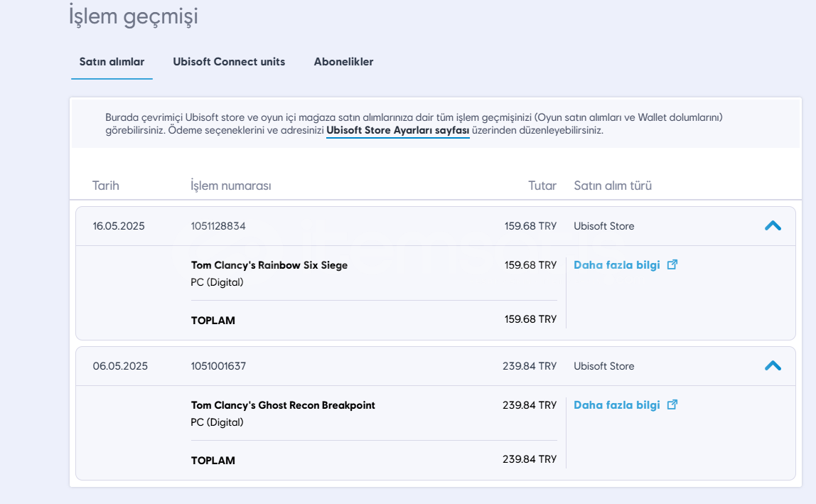Screen dimensions: 816x504
Task: Switch to Ubisoft Connect units tab
Action: tap(229, 62)
